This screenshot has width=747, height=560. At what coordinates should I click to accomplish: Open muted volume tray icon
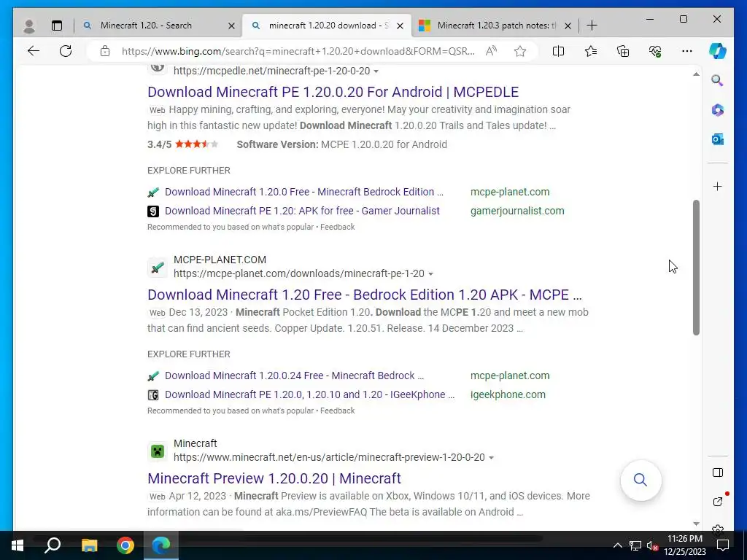(652, 545)
